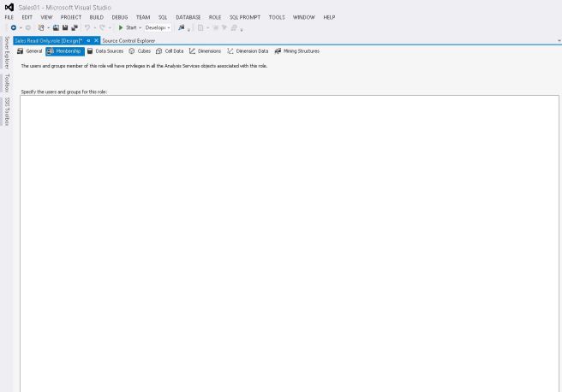The width and height of the screenshot is (562, 392).
Task: Open the Cubes role tab
Action: click(x=140, y=51)
